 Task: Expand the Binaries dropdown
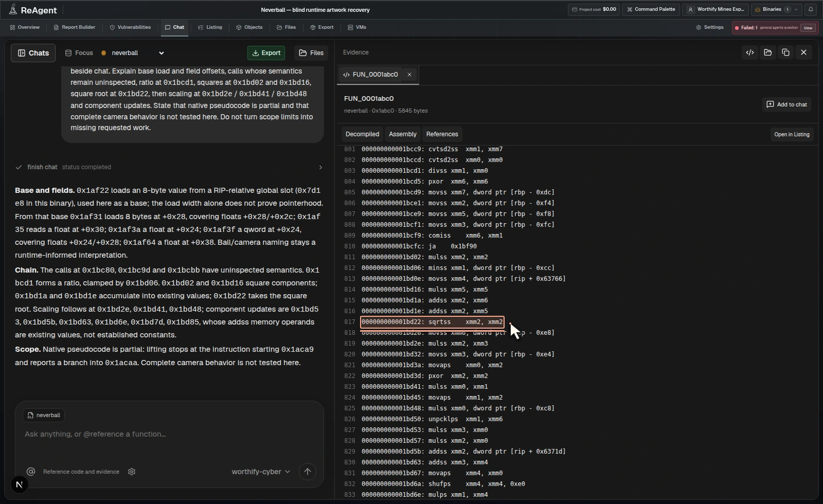tap(777, 9)
